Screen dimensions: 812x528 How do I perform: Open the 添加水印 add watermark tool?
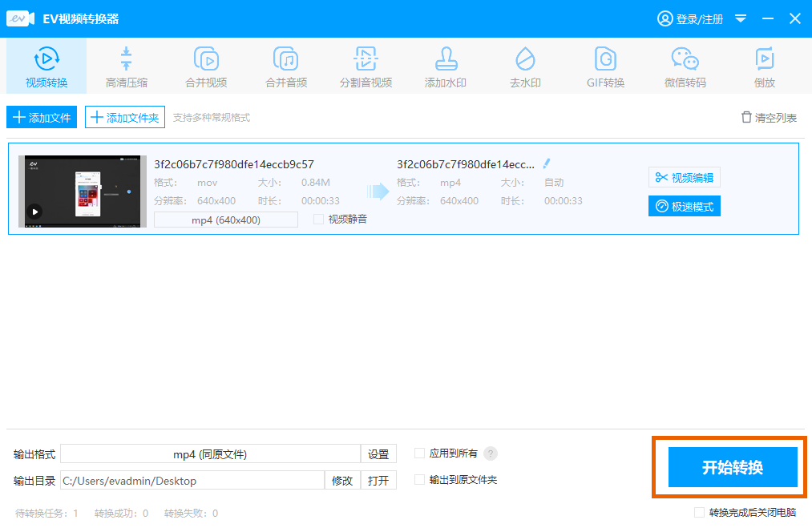446,67
